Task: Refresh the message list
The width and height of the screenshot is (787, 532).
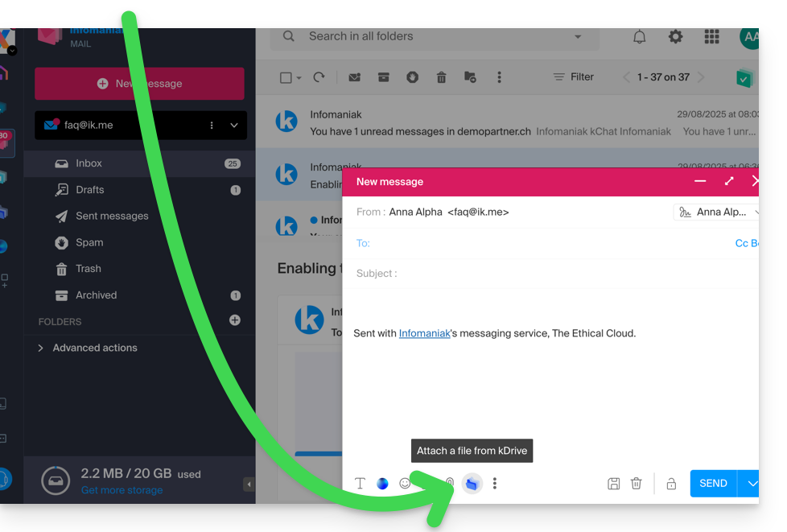Action: (319, 77)
